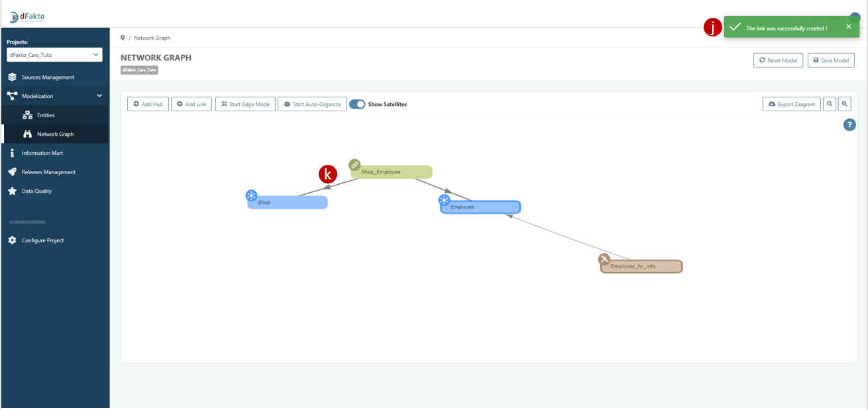
Task: Select the Employee_hr_info satellite node
Action: (x=641, y=266)
